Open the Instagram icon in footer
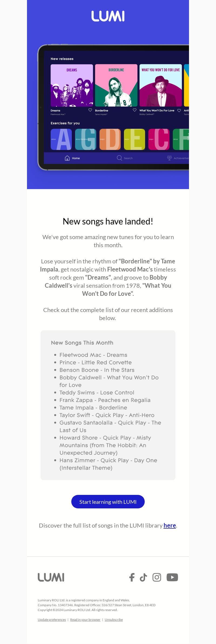 coord(157,577)
